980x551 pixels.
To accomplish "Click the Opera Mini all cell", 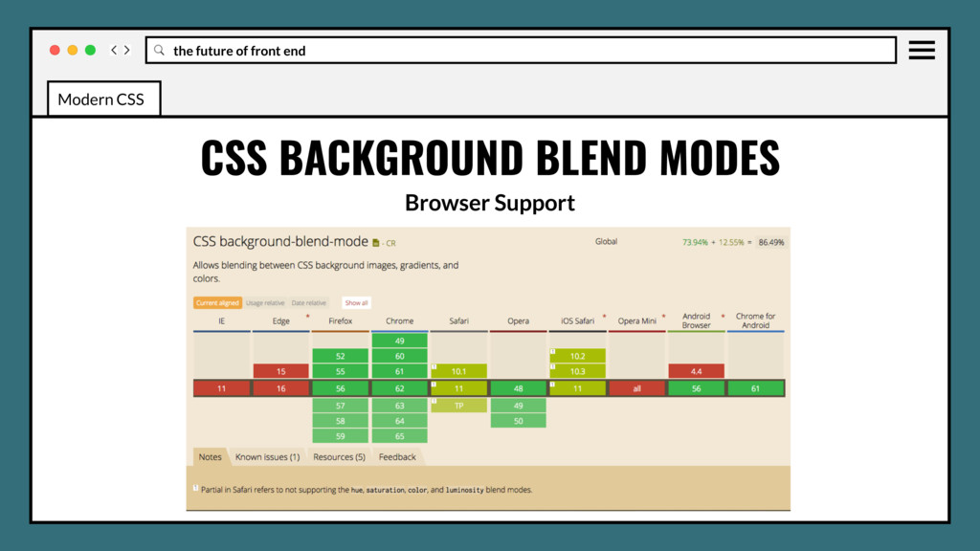I will tap(636, 388).
